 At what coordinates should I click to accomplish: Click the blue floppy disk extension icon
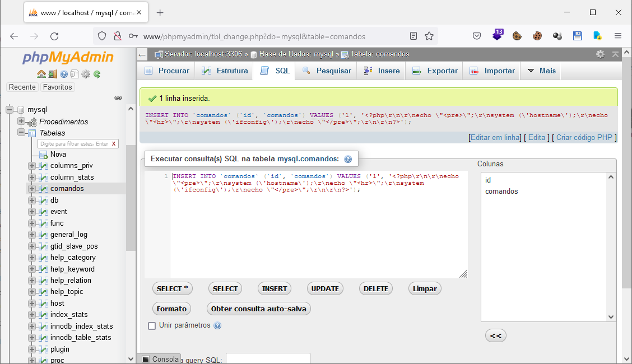tap(578, 36)
